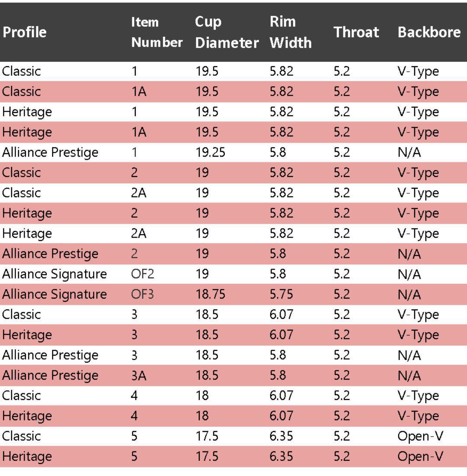Click the Classic 1A item number cell
Image resolution: width=467 pixels, height=476 pixels.
tap(139, 92)
